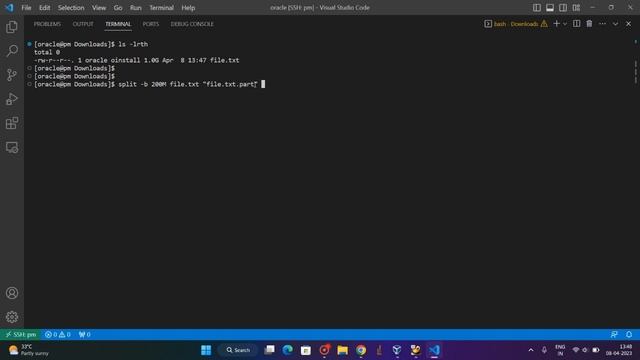Open the File menu
The height and width of the screenshot is (360, 640).
pyautogui.click(x=26, y=7)
